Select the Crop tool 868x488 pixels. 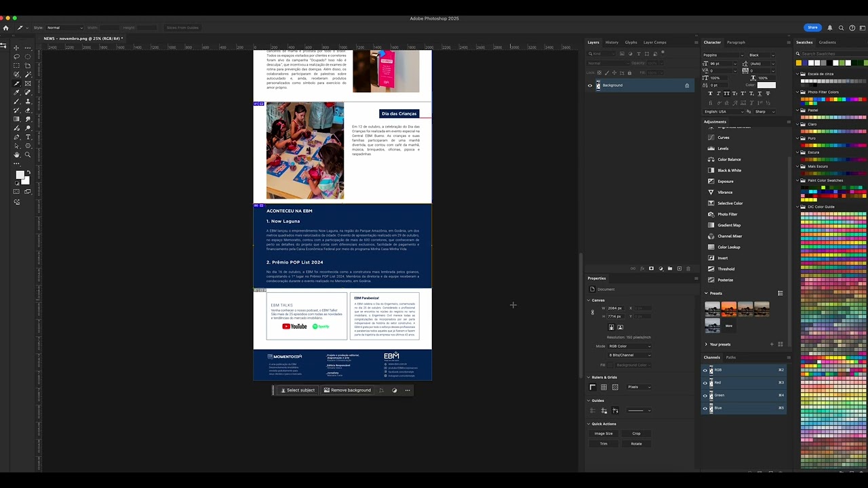click(x=28, y=65)
